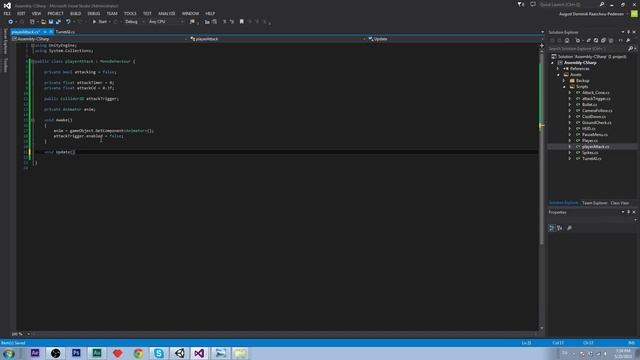Click the Solution Explorer Properties wrench icon
The height and width of the screenshot is (360, 640).
point(628,40)
